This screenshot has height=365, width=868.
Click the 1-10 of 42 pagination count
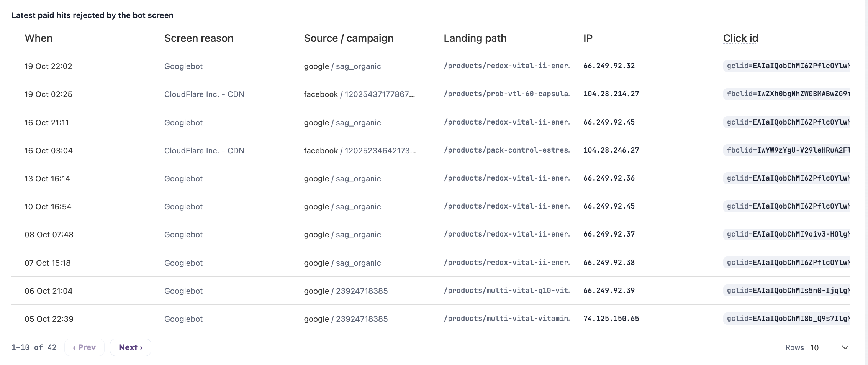pyautogui.click(x=34, y=347)
